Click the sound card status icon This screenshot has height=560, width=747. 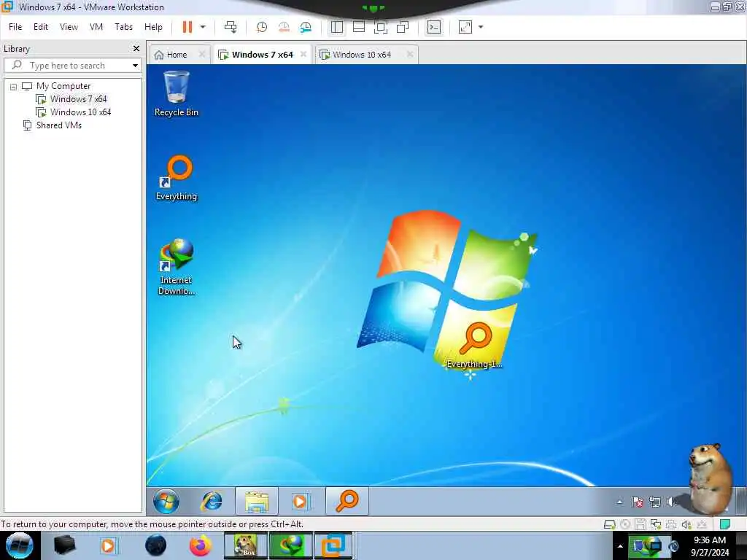686,525
